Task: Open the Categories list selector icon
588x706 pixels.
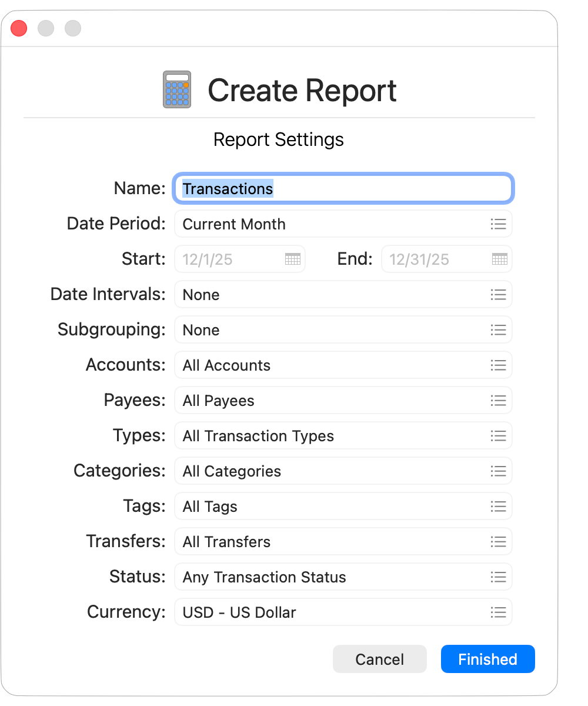Action: (x=498, y=471)
